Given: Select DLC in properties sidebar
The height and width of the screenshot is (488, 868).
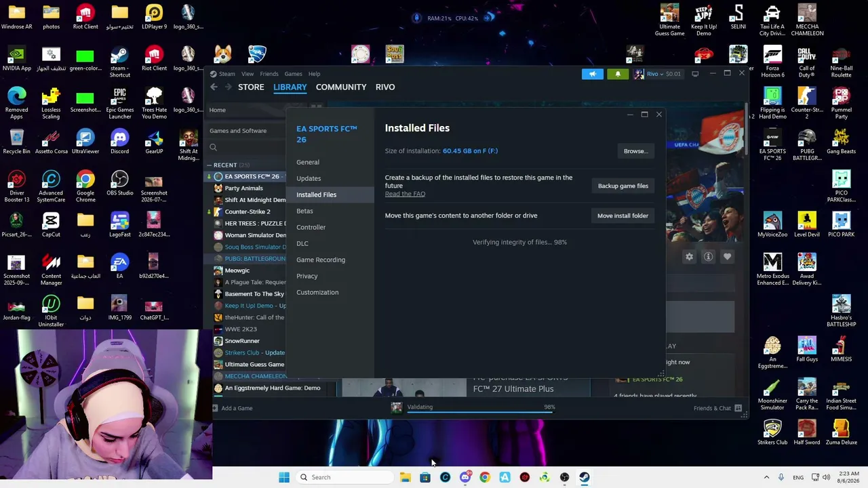Looking at the screenshot, I should (x=302, y=243).
